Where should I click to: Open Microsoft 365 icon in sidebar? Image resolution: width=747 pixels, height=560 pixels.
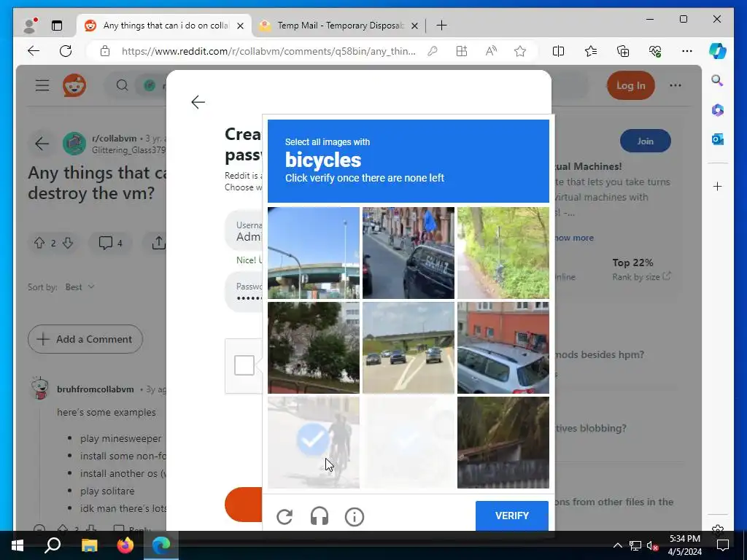click(718, 110)
